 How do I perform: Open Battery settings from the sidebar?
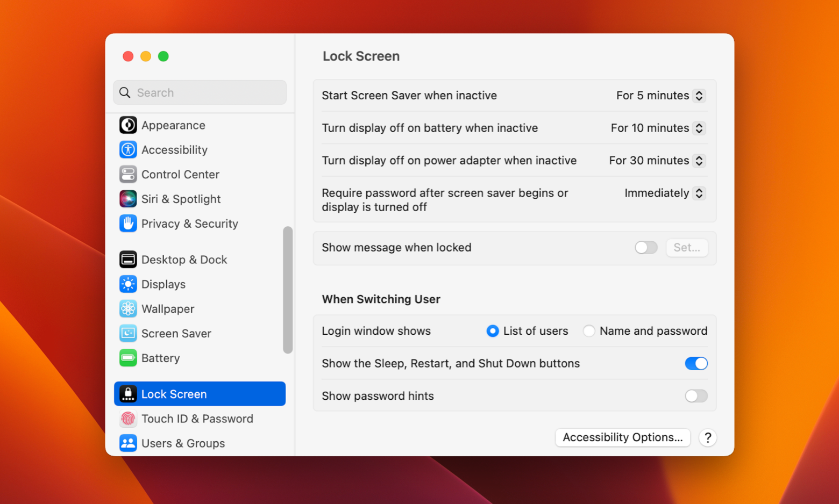click(128, 358)
